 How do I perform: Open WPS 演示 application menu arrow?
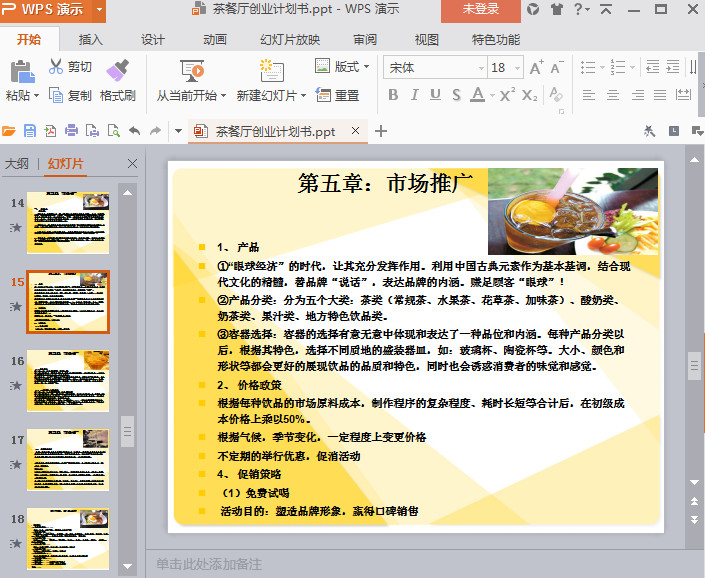(99, 9)
